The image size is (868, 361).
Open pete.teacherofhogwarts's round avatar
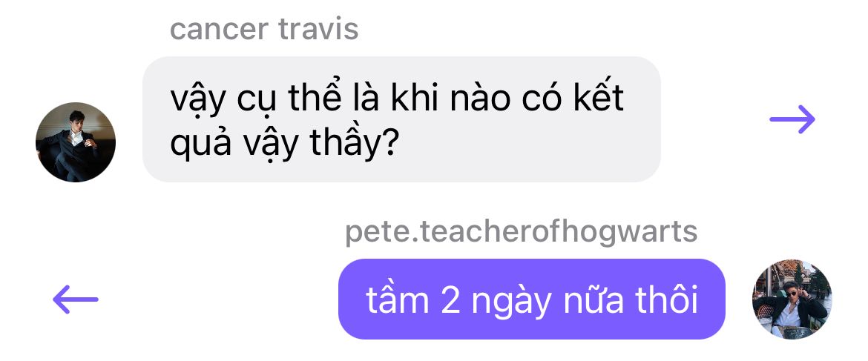click(x=792, y=299)
